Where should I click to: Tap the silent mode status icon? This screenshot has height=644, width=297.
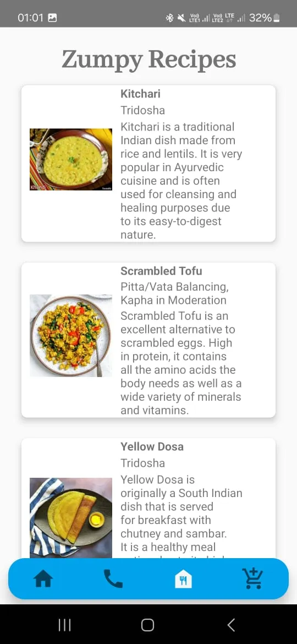182,18
